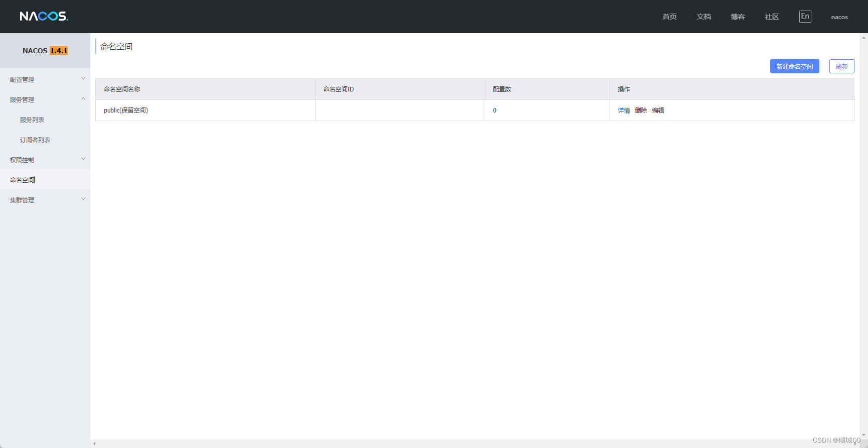Open 文档 in the top navigation

(703, 17)
